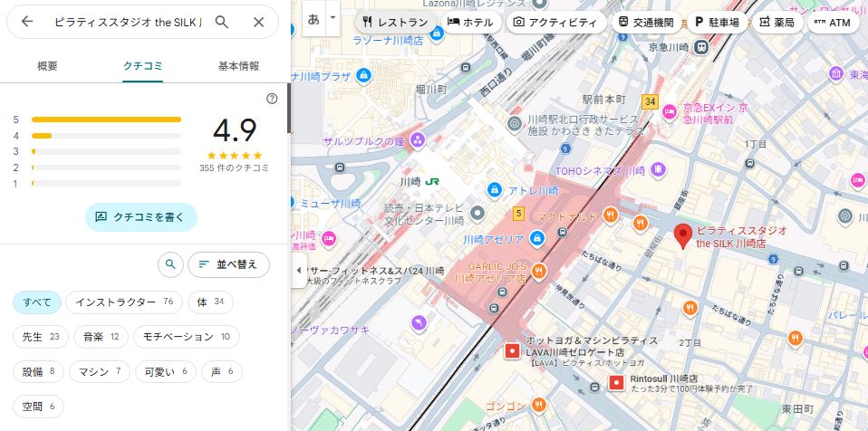Click the マクドナルド restaurant map marker
868x431 pixels.
coord(612,215)
